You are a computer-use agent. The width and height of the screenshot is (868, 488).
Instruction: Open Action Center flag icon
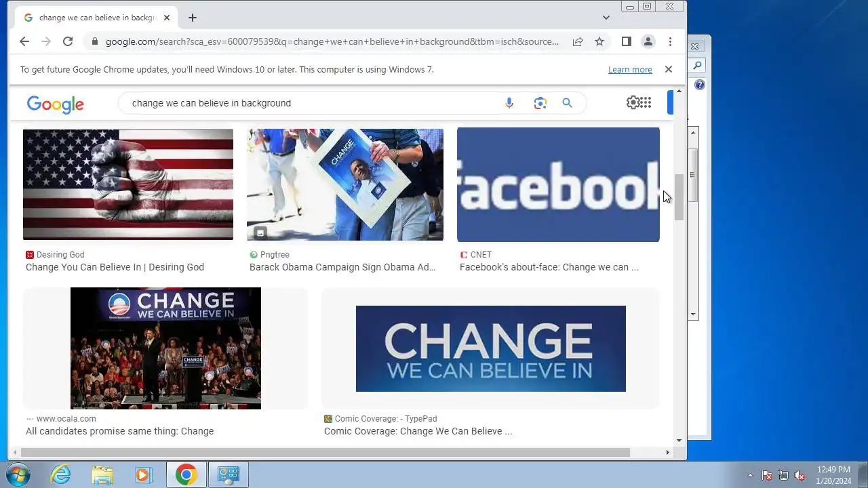767,475
